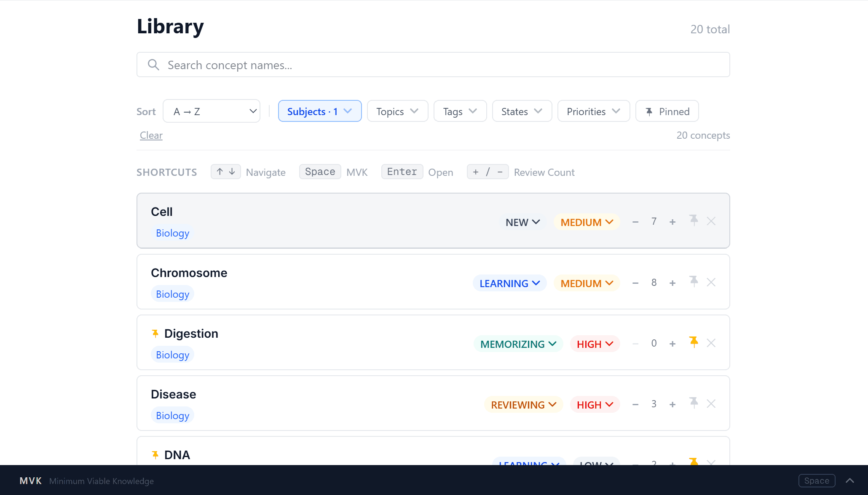Delete the Chromosome concept

click(711, 282)
